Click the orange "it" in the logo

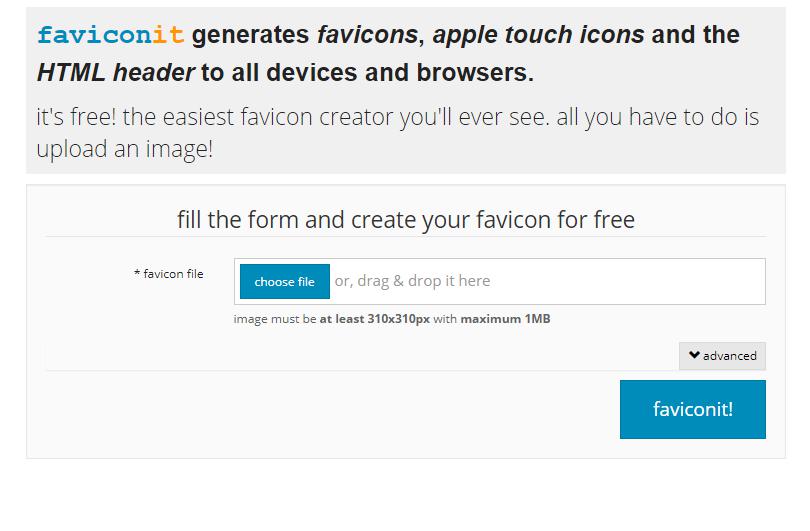click(x=172, y=35)
